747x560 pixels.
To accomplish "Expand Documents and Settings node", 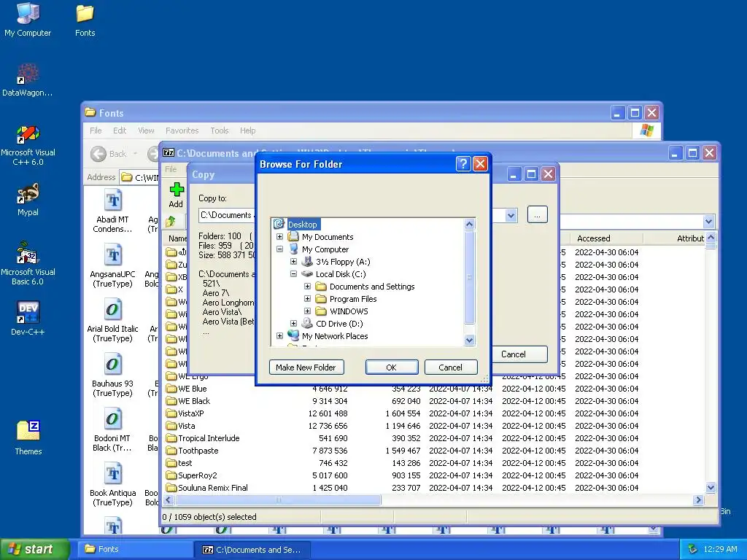I will pyautogui.click(x=307, y=286).
